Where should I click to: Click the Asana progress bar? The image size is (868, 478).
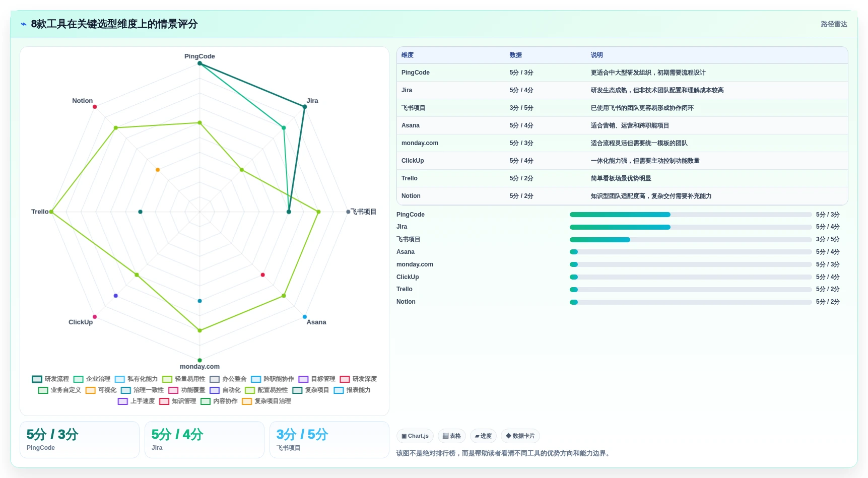click(691, 252)
